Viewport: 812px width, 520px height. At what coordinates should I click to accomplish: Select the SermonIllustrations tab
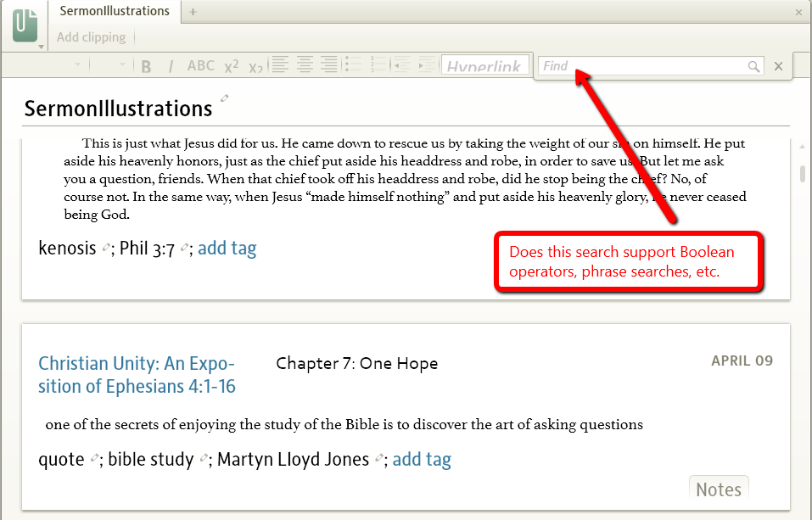pyautogui.click(x=115, y=11)
